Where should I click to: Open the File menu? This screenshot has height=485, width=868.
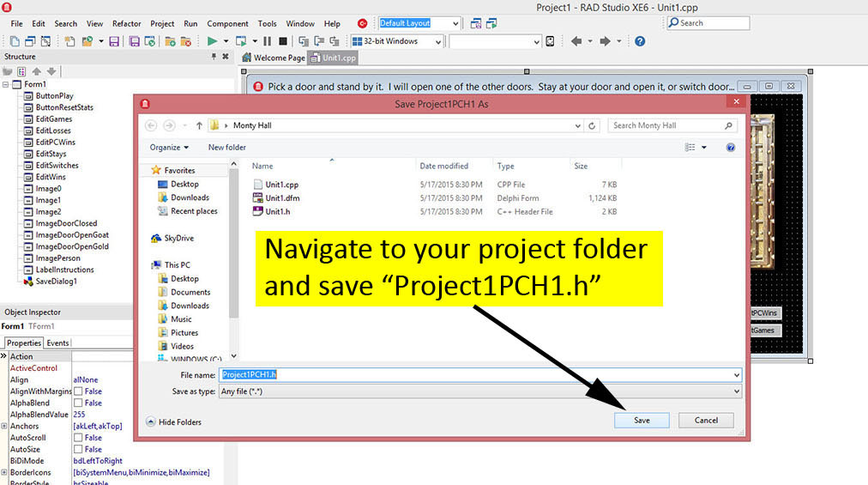pyautogui.click(x=16, y=23)
